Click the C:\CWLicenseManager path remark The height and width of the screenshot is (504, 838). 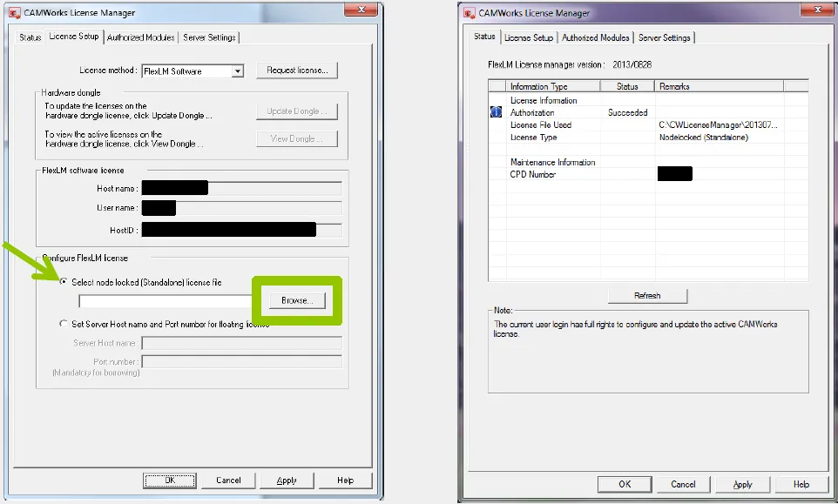pyautogui.click(x=718, y=125)
